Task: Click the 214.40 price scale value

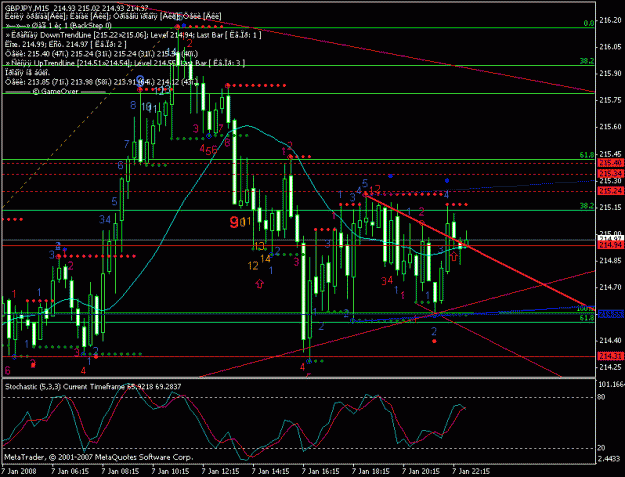Action: pos(610,340)
